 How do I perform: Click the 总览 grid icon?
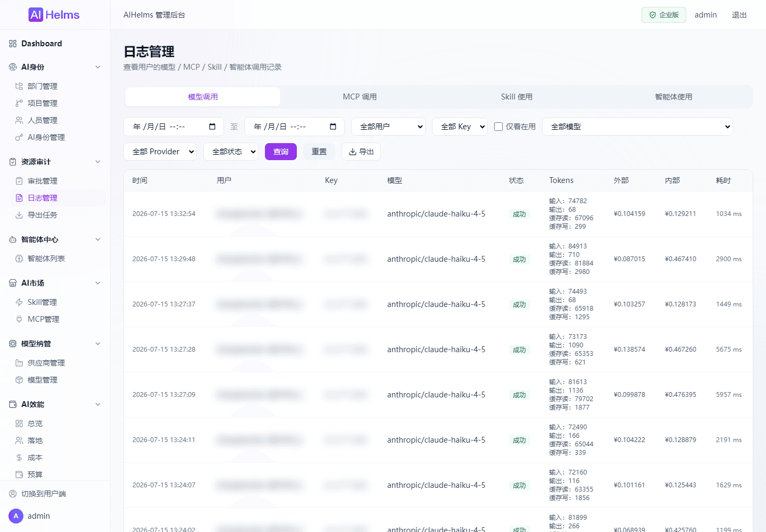(19, 423)
